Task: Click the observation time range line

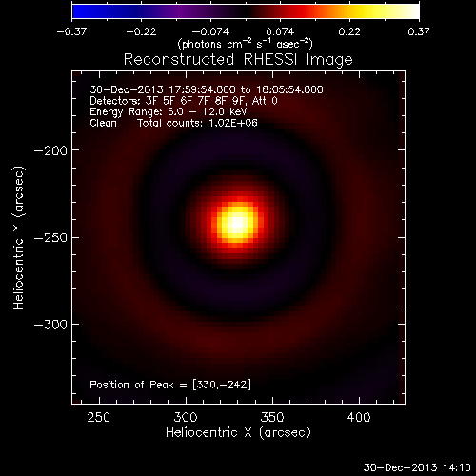Action: [207, 89]
